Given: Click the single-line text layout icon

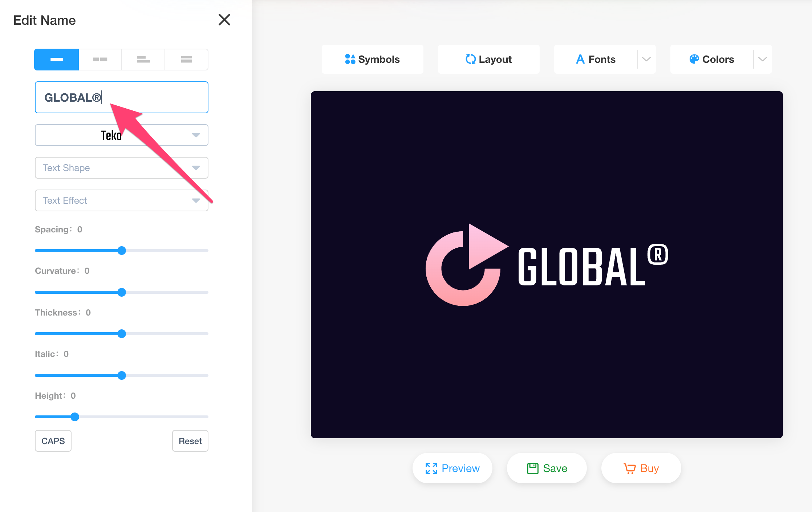Looking at the screenshot, I should pyautogui.click(x=57, y=59).
